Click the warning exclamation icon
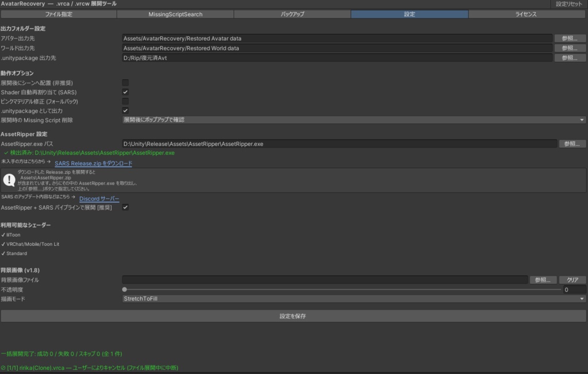Image resolution: width=588 pixels, height=374 pixels. click(9, 180)
